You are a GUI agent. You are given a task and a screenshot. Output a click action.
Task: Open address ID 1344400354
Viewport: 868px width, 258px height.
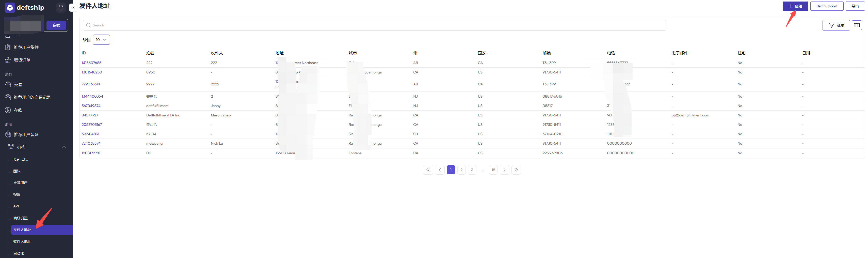(92, 96)
